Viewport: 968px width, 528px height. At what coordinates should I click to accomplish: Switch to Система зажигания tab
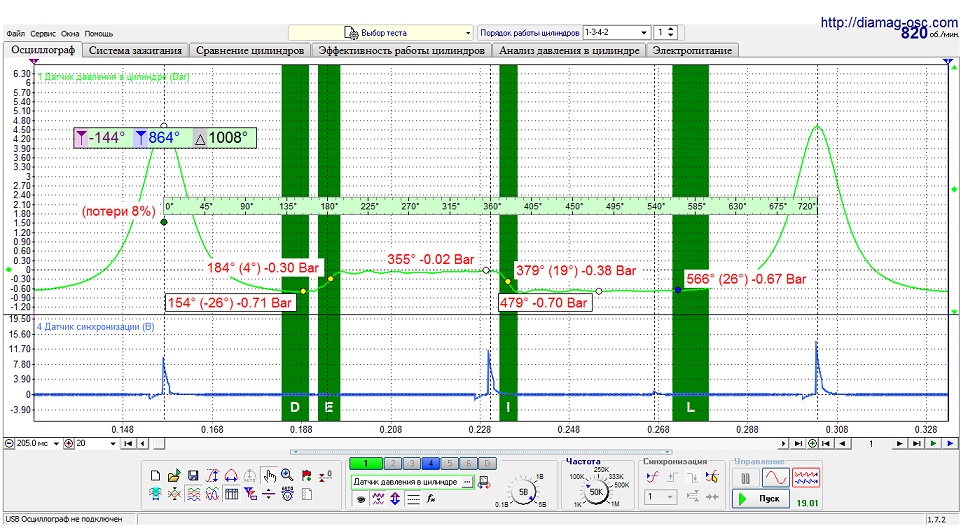135,51
